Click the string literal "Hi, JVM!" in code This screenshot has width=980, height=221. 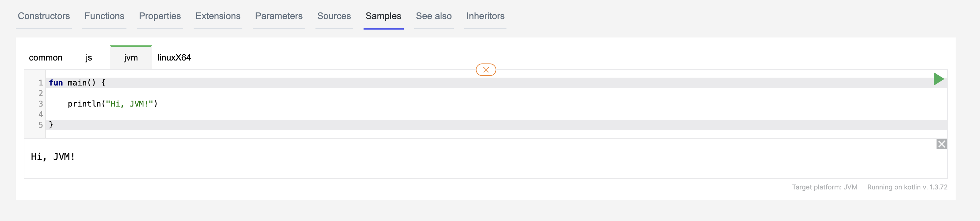[129, 103]
